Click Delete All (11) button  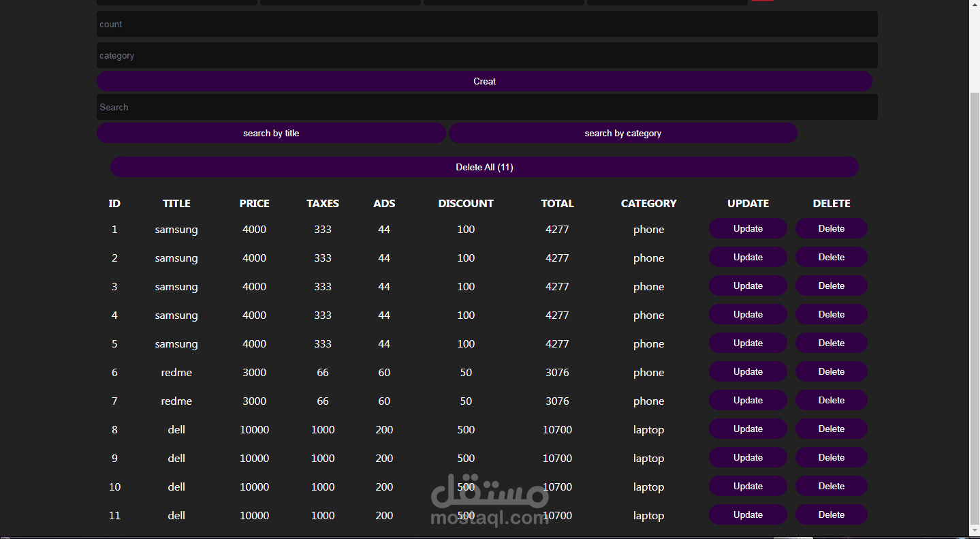point(484,167)
